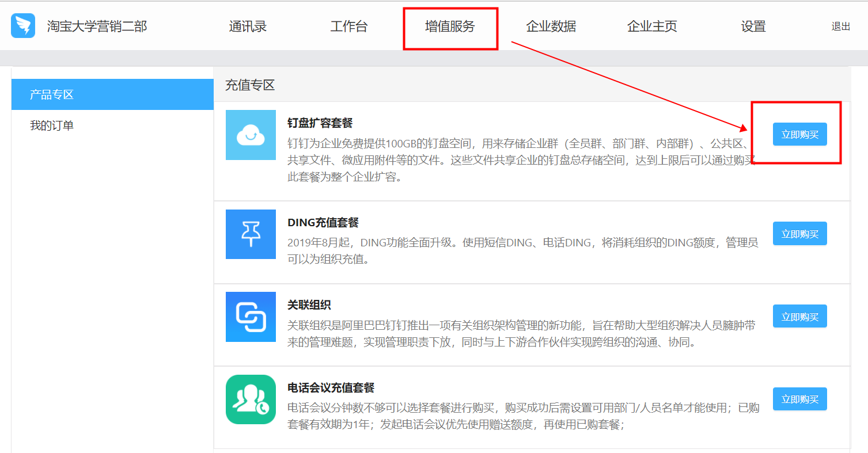This screenshot has height=453, width=868.
Task: Click the 淘宝大学营销二部 organization name
Action: [97, 26]
